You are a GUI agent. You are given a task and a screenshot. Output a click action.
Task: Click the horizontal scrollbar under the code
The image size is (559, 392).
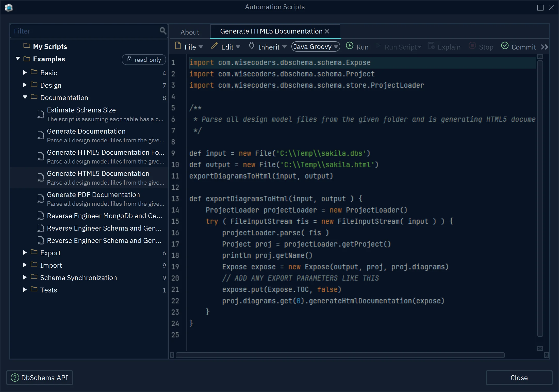click(340, 355)
